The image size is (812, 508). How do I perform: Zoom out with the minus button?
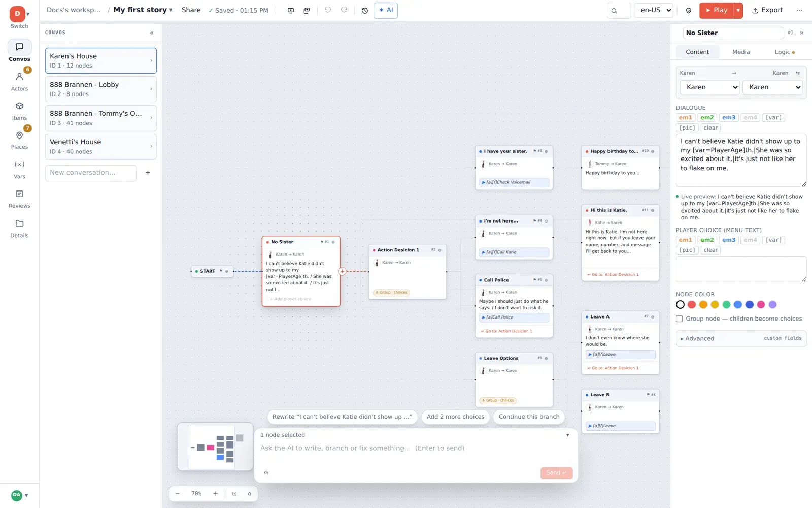[x=178, y=494]
